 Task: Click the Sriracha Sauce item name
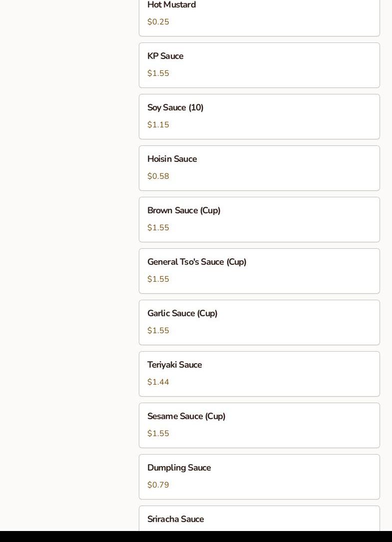pos(175,519)
